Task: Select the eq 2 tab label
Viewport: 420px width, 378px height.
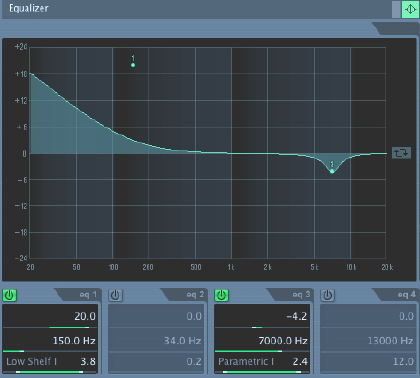Action: 195,295
